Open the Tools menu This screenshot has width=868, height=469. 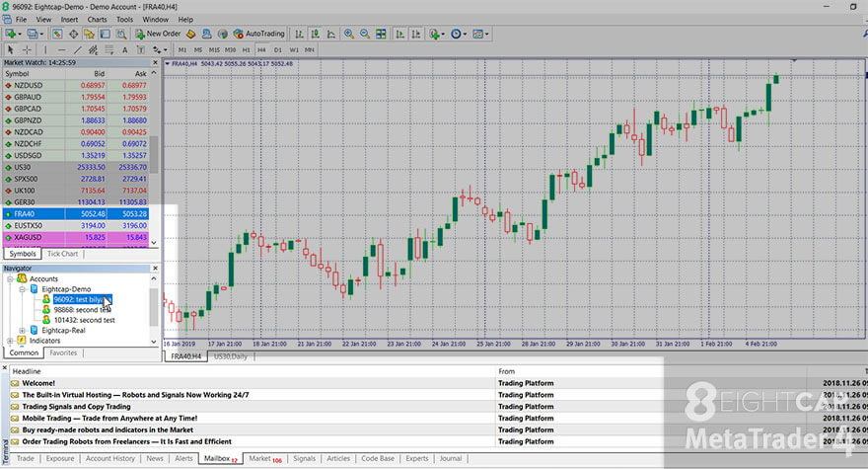(124, 20)
